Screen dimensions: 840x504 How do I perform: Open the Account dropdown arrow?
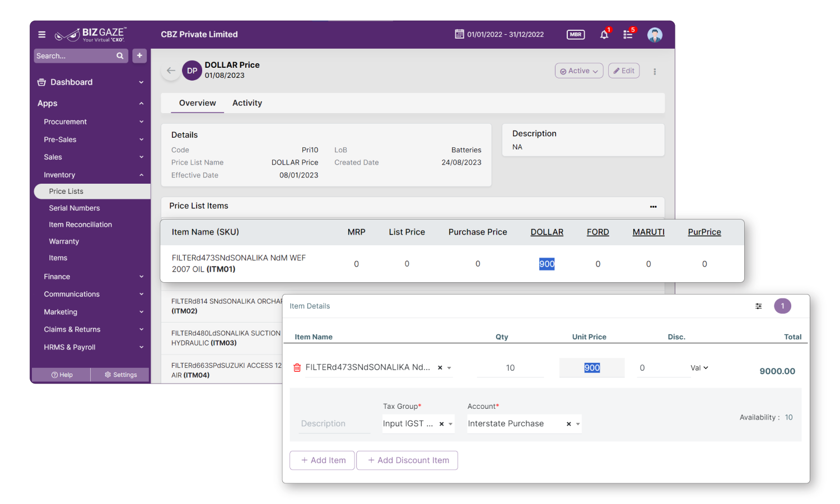point(578,424)
